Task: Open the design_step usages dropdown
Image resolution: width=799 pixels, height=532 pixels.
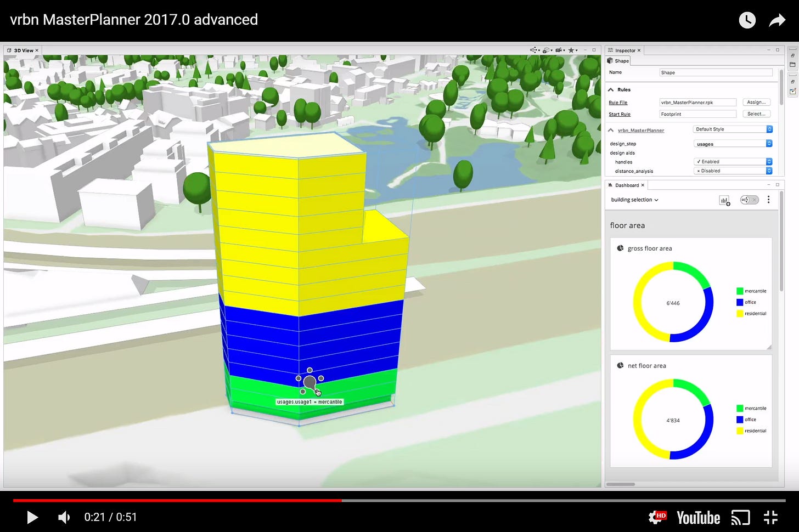Action: 733,144
